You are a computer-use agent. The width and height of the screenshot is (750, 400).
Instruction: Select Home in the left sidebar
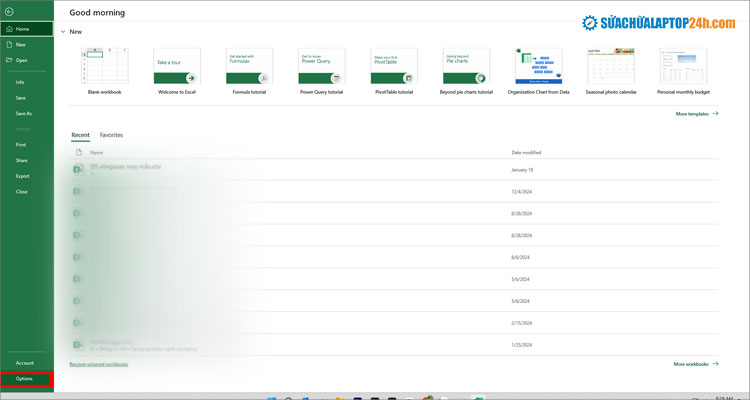click(x=22, y=29)
